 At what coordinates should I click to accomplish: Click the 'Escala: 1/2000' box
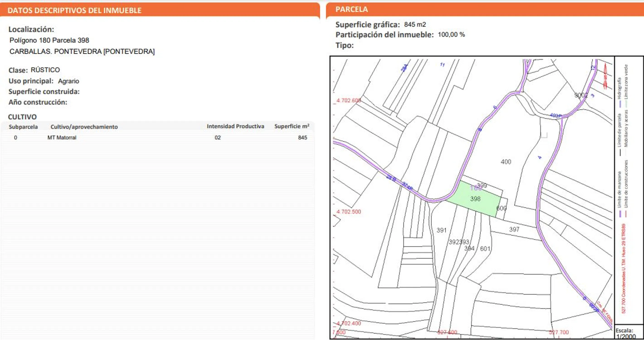pyautogui.click(x=626, y=333)
